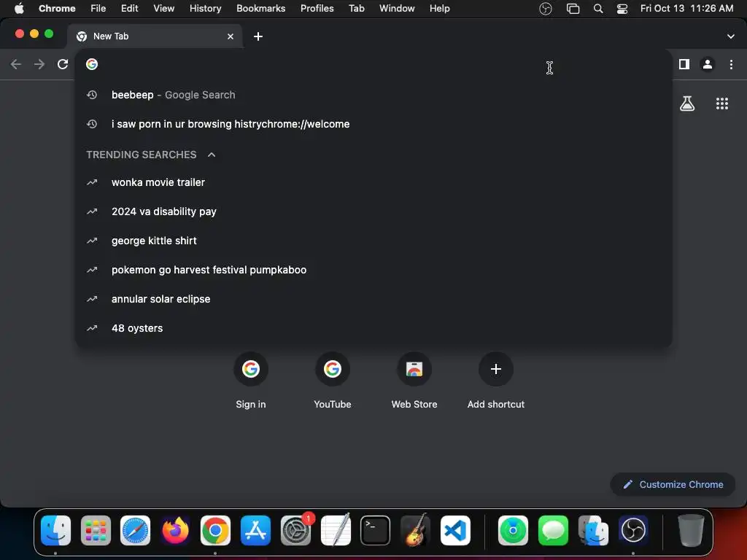Select the 'i saw porn in ur browsing' history suggestion
The width and height of the screenshot is (747, 560).
[x=373, y=124]
